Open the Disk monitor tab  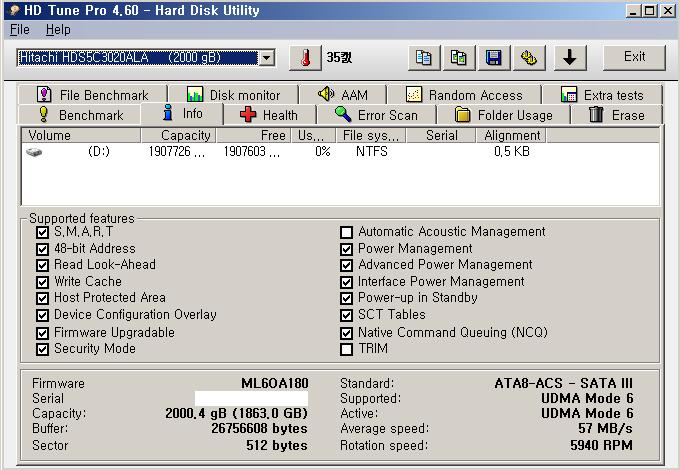(233, 95)
